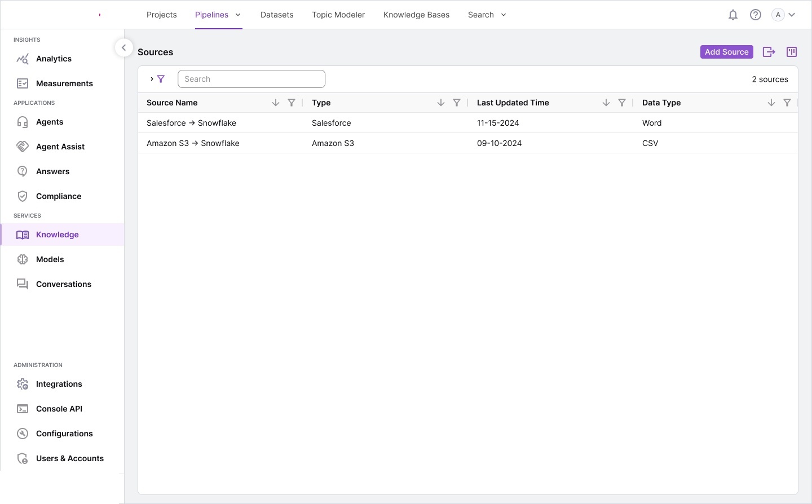Open the column settings icon
This screenshot has height=504, width=812.
point(791,52)
